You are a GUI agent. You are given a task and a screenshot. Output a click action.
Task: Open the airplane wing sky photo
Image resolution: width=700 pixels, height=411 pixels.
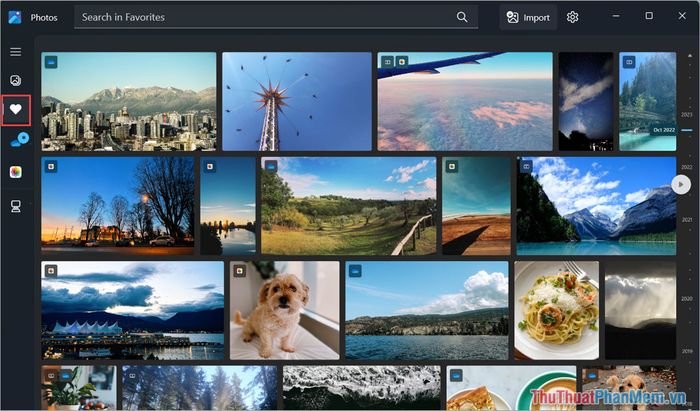point(464,101)
